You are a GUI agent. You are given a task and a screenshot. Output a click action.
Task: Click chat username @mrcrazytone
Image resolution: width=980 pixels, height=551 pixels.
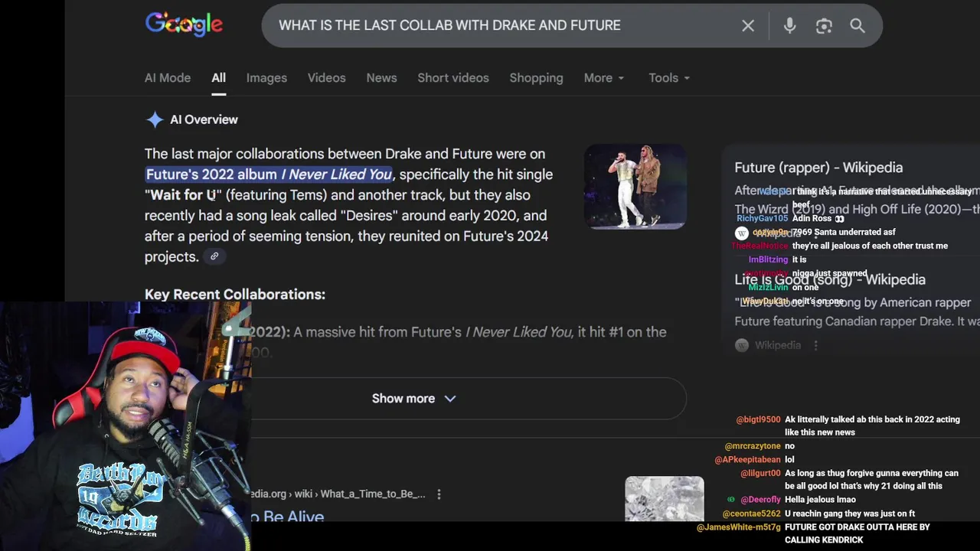click(753, 446)
